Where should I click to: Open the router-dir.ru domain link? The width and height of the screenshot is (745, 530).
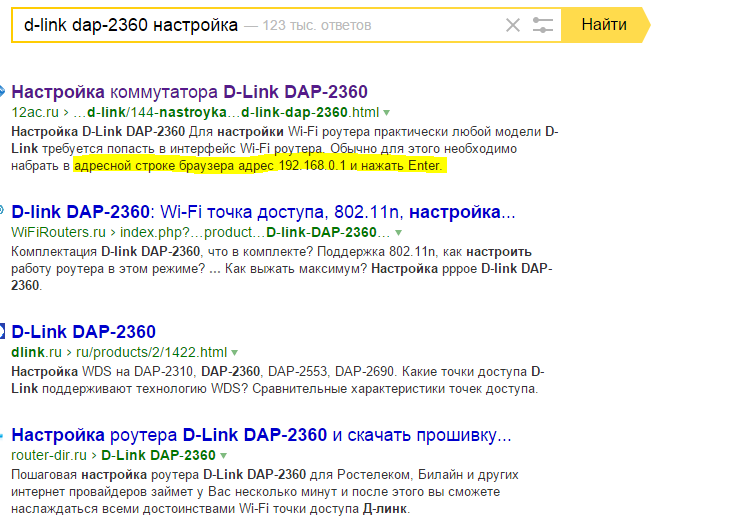coord(48,456)
